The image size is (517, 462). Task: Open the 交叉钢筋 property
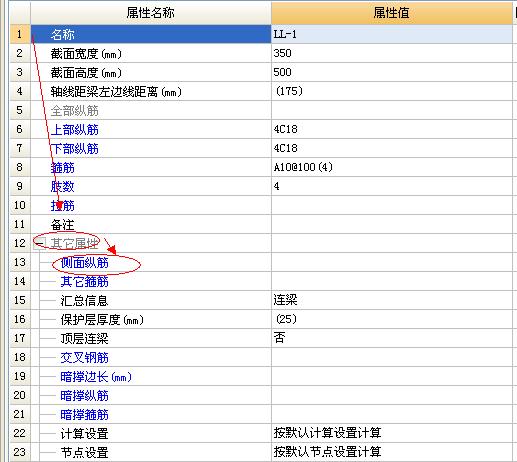tap(85, 358)
